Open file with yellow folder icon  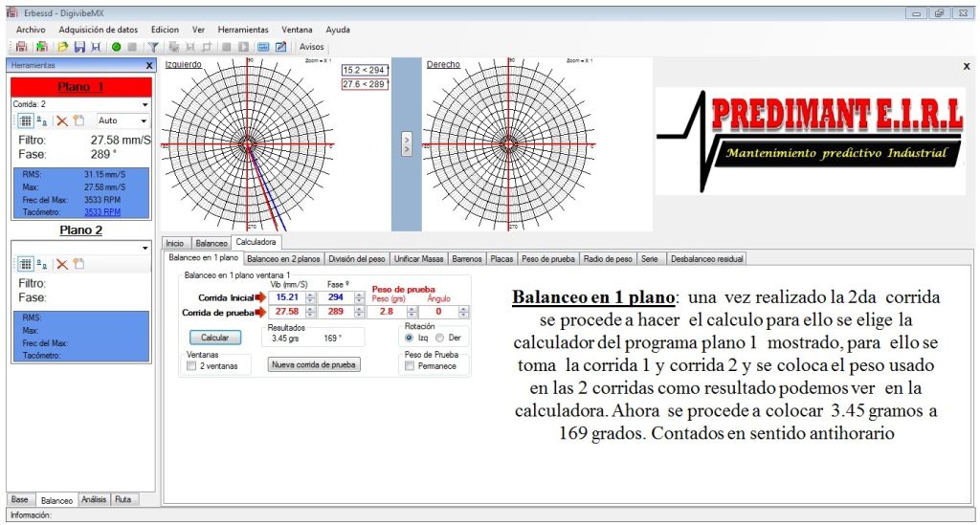tap(62, 46)
